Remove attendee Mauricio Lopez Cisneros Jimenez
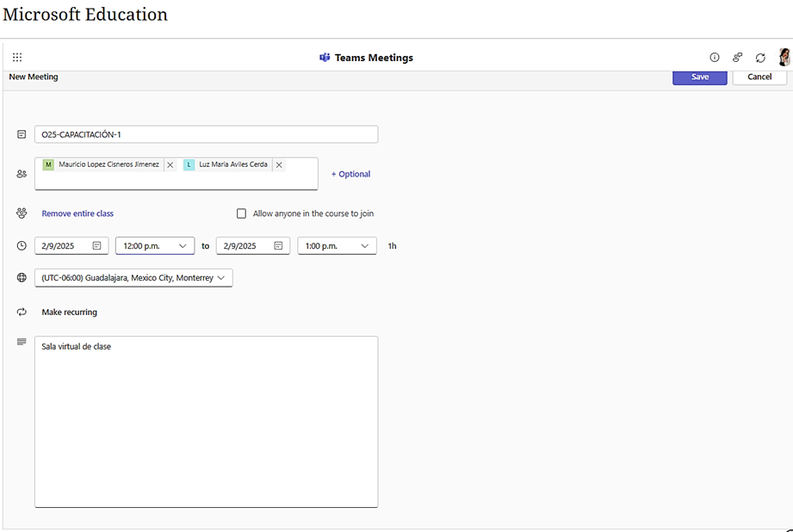This screenshot has width=793, height=532. tap(170, 165)
